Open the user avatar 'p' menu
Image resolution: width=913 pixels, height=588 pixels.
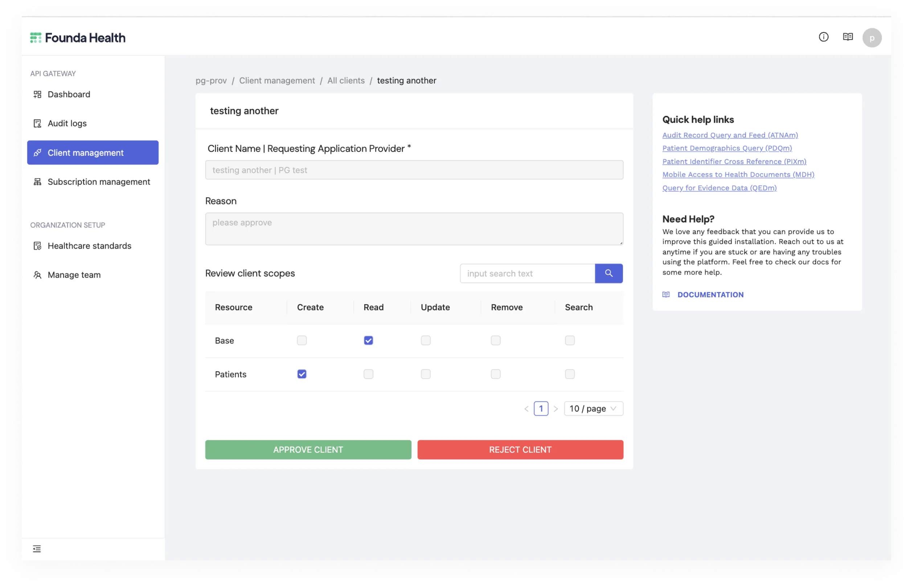coord(872,38)
